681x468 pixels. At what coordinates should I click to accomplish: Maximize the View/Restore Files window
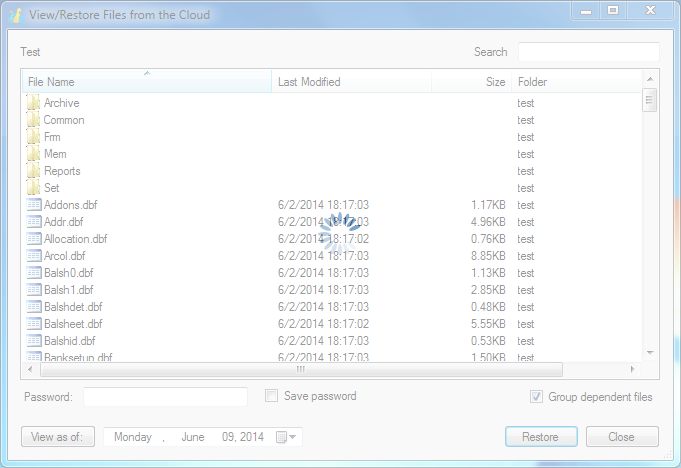[613, 10]
